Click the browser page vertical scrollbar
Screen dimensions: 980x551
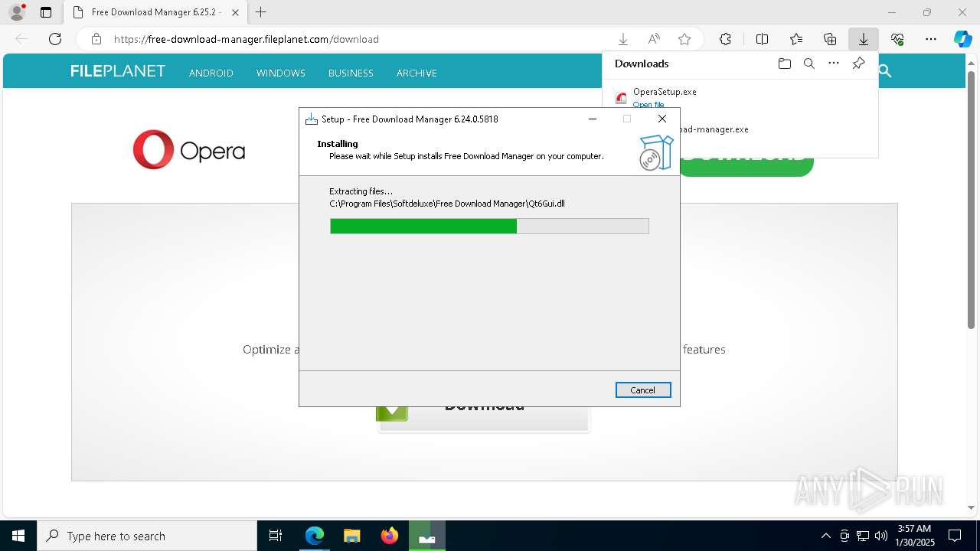(971, 200)
